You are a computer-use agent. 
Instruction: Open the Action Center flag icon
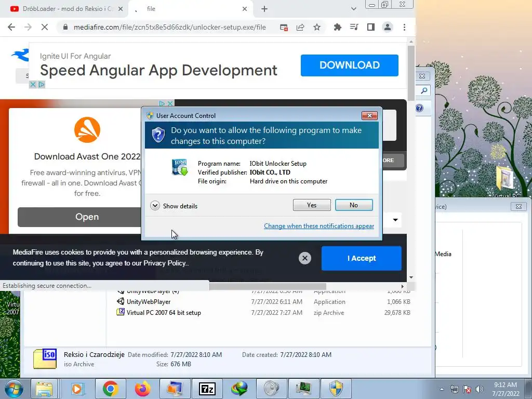[467, 389]
